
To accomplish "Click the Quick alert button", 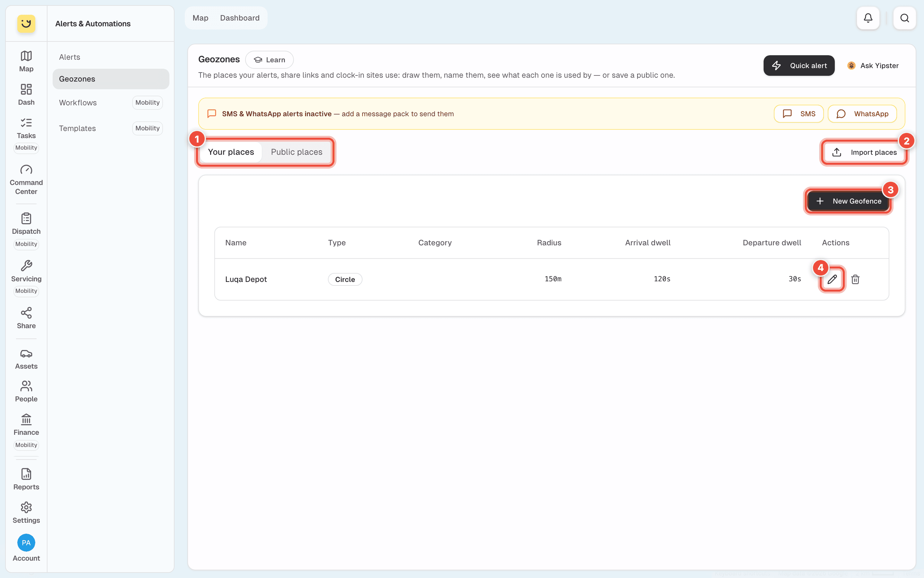I will [799, 66].
